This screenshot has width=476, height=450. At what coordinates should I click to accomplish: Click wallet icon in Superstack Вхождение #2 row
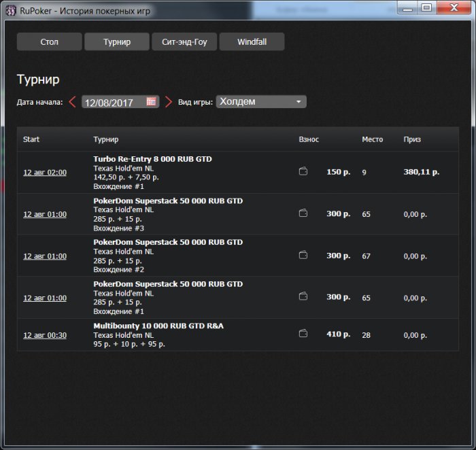point(303,255)
